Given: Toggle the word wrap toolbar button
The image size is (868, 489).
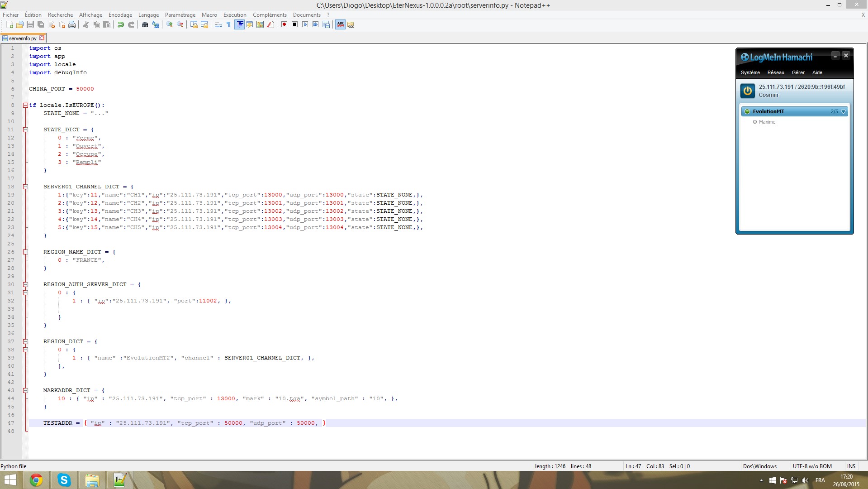Looking at the screenshot, I should [x=218, y=25].
